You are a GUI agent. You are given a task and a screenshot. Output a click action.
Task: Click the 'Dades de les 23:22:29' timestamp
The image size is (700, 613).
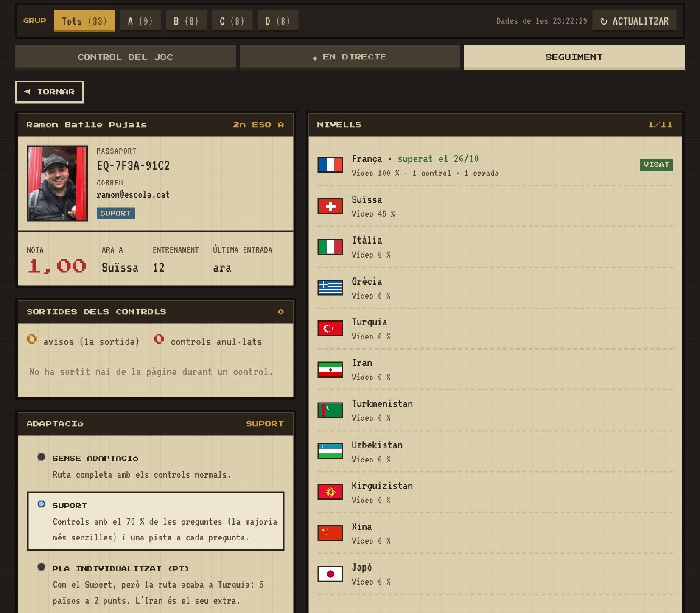click(542, 21)
